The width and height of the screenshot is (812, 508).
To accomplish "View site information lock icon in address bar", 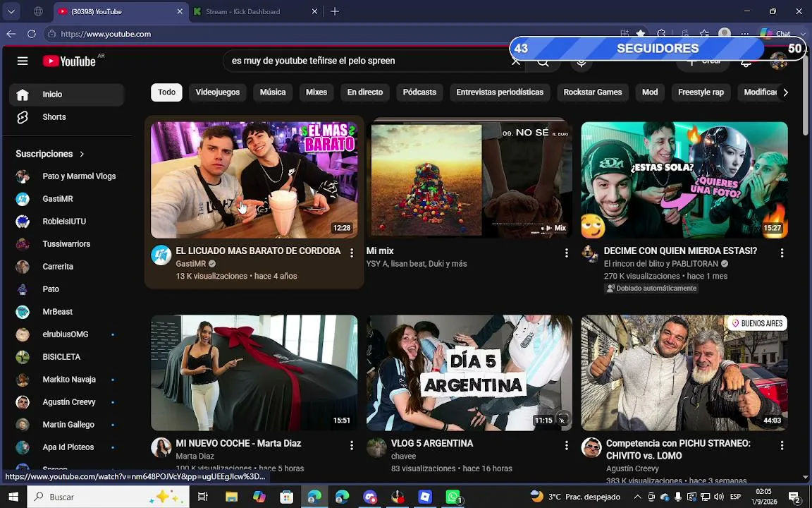I will [x=51, y=34].
